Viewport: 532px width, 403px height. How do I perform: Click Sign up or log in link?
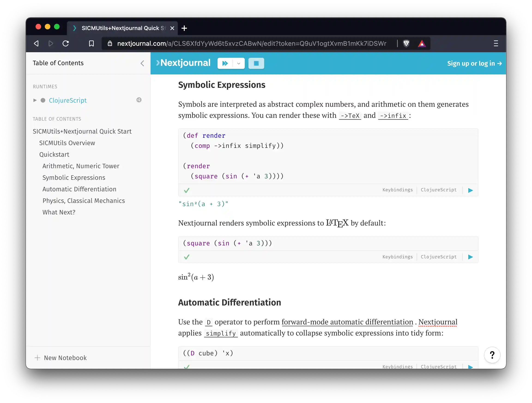tap(474, 63)
